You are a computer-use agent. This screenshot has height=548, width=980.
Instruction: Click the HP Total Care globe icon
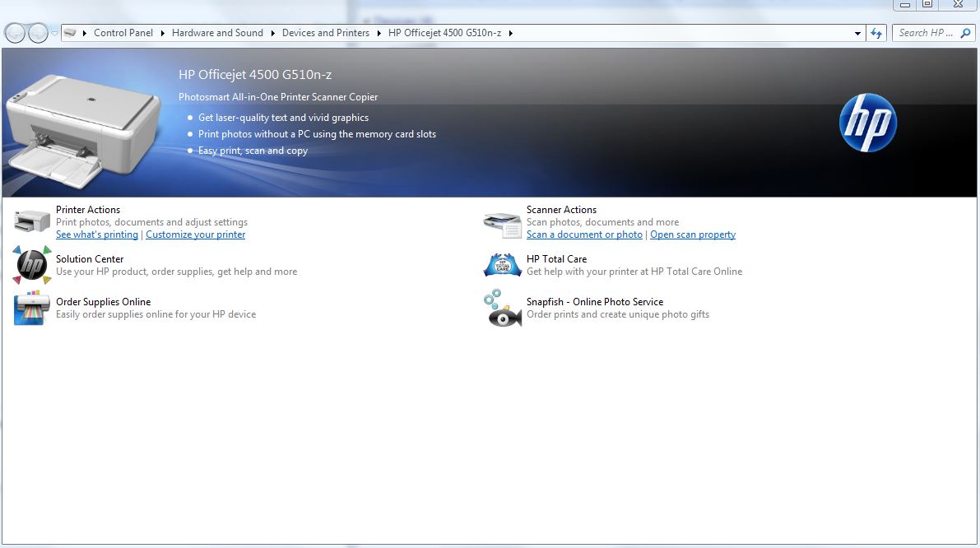point(502,266)
